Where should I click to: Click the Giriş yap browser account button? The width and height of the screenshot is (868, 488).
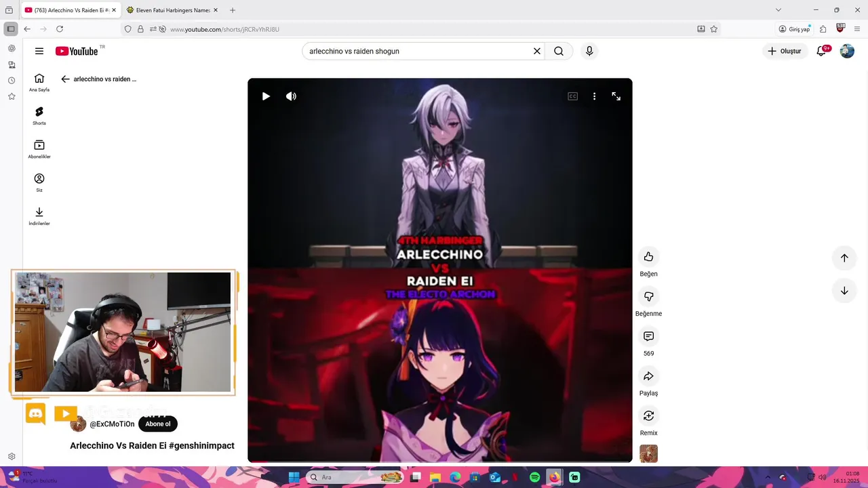[795, 29]
